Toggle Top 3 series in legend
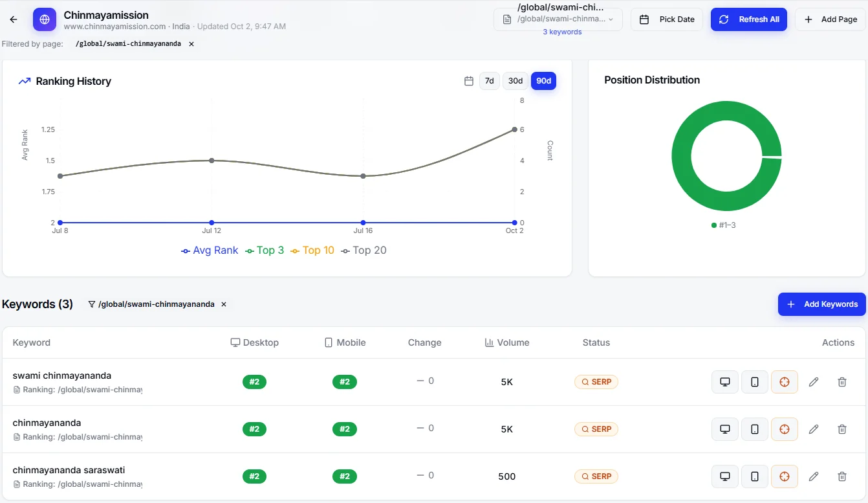The height and width of the screenshot is (503, 868). (x=265, y=251)
